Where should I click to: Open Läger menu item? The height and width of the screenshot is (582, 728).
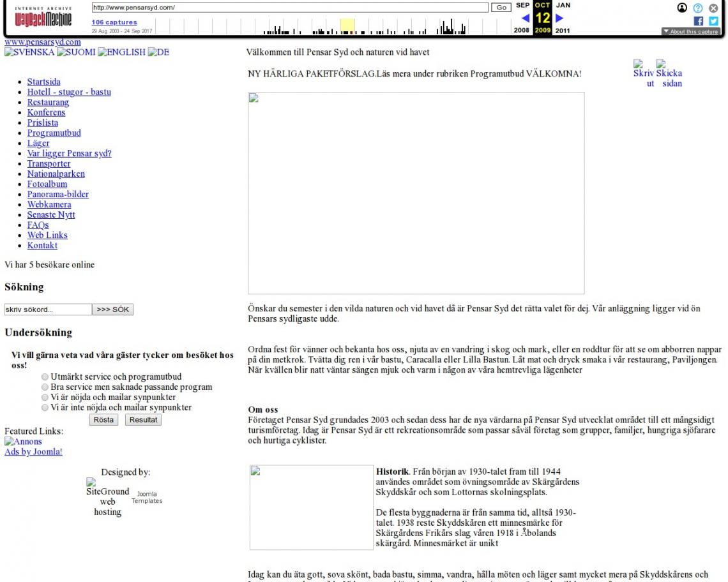point(38,143)
